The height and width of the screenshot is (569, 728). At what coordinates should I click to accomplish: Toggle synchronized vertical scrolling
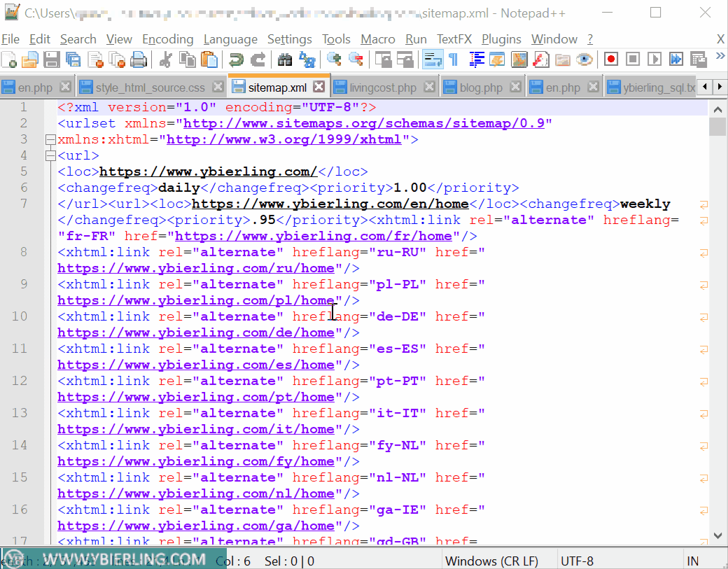384,60
